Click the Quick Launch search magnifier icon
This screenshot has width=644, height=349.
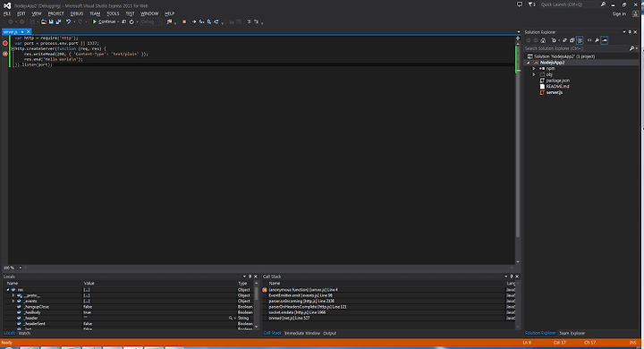(x=603, y=4)
